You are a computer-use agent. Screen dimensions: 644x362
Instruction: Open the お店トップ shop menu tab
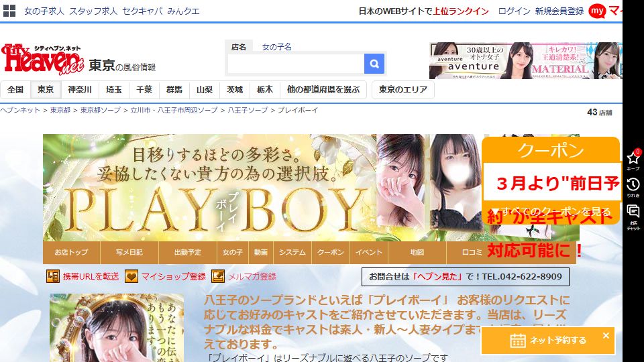pos(72,253)
